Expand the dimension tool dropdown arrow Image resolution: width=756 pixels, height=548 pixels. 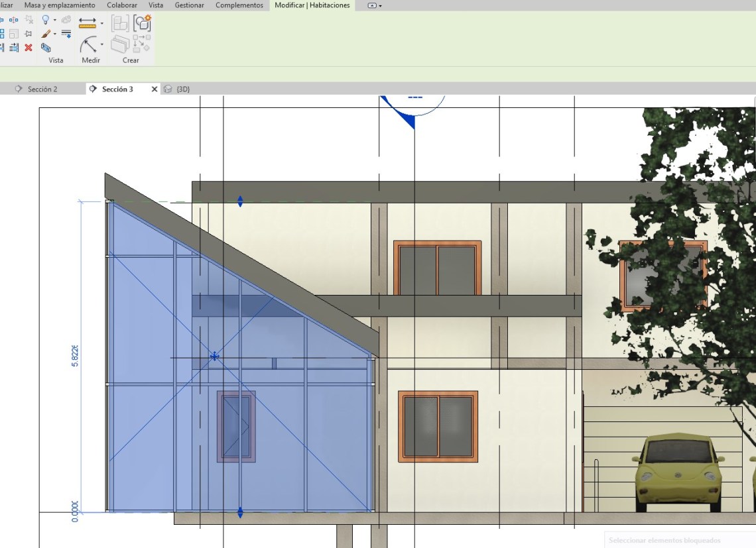pyautogui.click(x=101, y=45)
